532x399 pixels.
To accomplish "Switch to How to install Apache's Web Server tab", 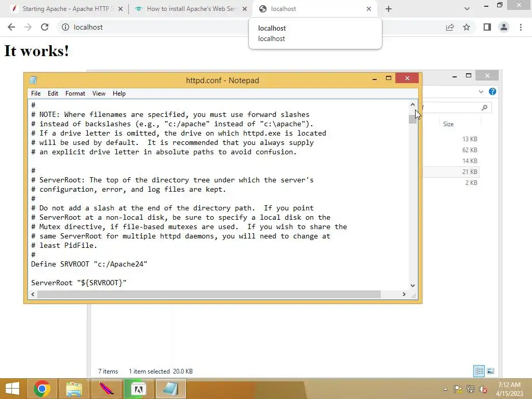I will click(190, 9).
